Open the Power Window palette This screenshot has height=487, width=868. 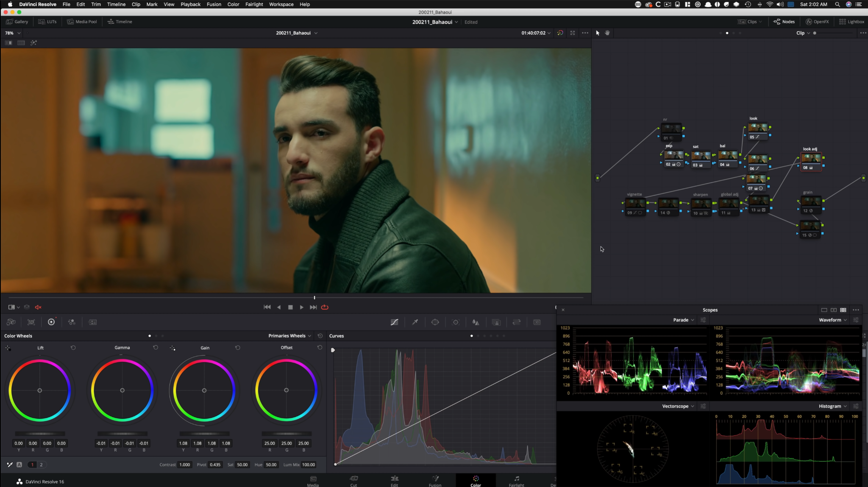pyautogui.click(x=435, y=322)
